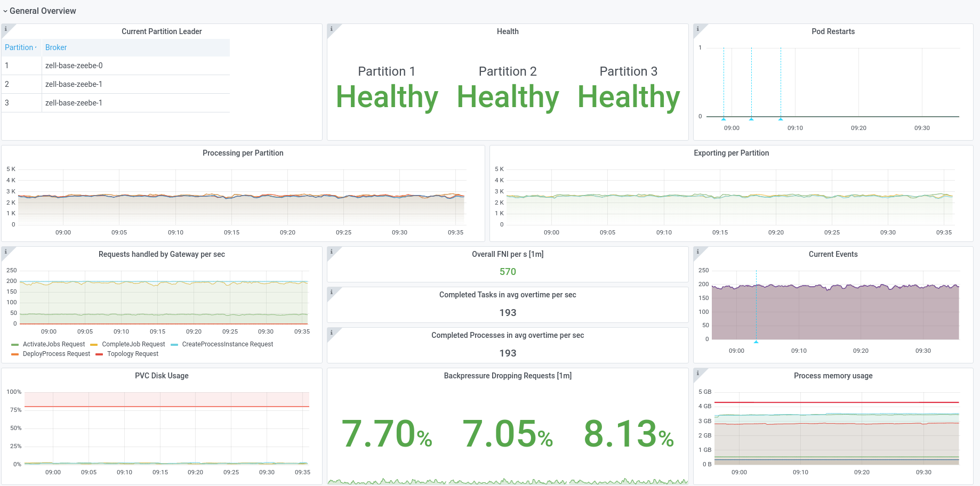Open Requests handled by Gateway title menu
This screenshot has width=980, height=486.
coord(162,254)
